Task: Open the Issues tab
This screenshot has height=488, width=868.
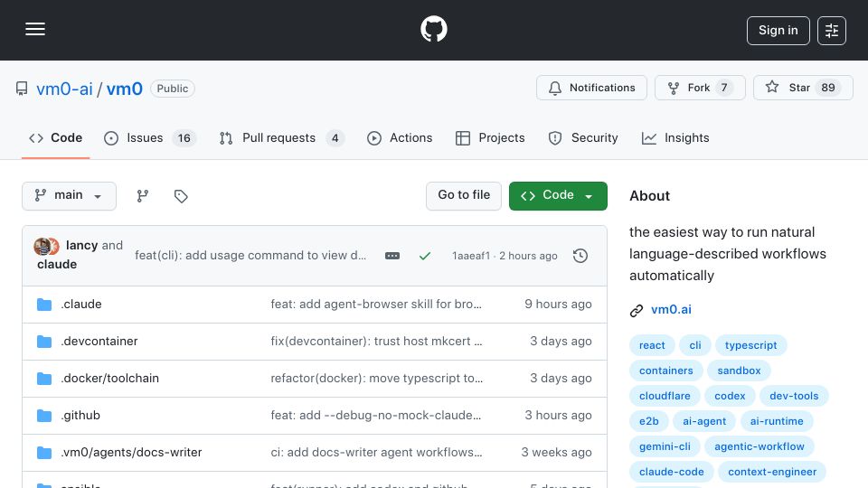Action: [149, 137]
